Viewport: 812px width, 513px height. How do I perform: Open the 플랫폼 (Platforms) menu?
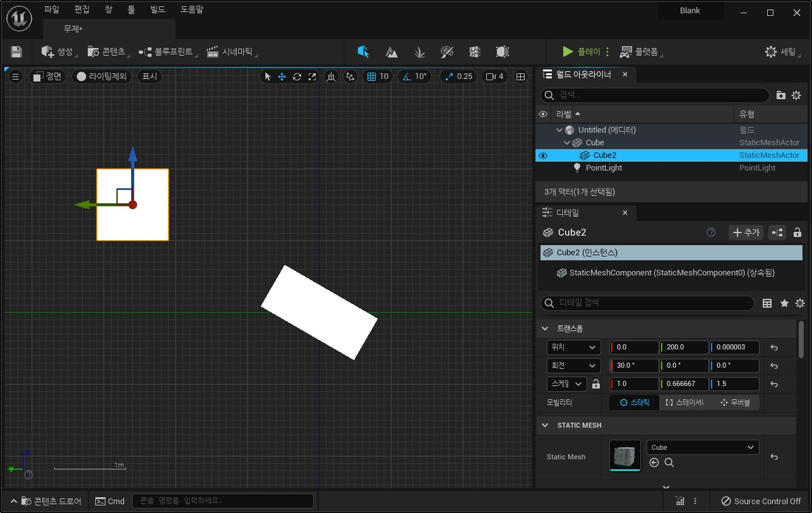tap(642, 52)
